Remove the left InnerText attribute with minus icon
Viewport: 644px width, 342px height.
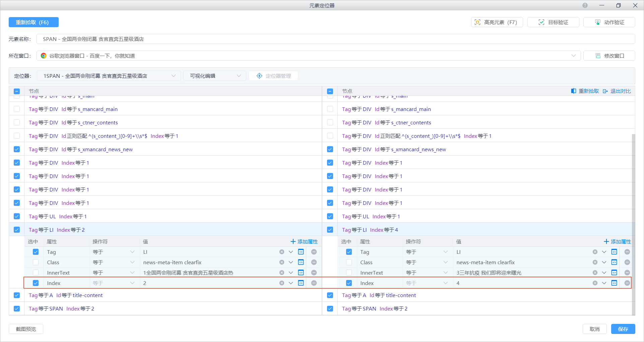tap(314, 273)
